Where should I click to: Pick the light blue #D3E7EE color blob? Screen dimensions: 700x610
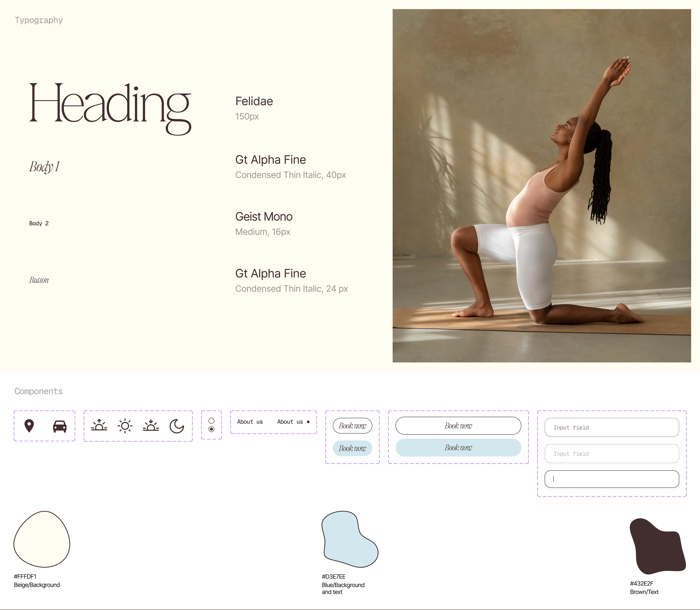pyautogui.click(x=350, y=539)
